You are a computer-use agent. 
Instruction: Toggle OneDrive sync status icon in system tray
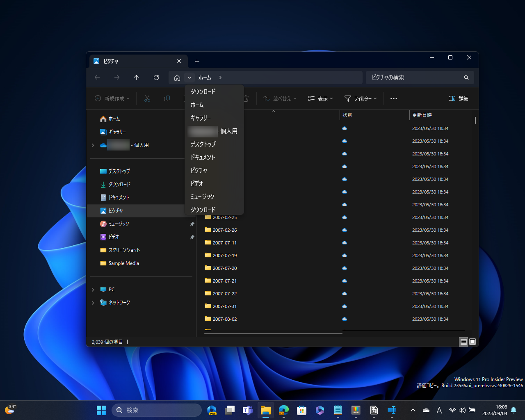click(426, 410)
